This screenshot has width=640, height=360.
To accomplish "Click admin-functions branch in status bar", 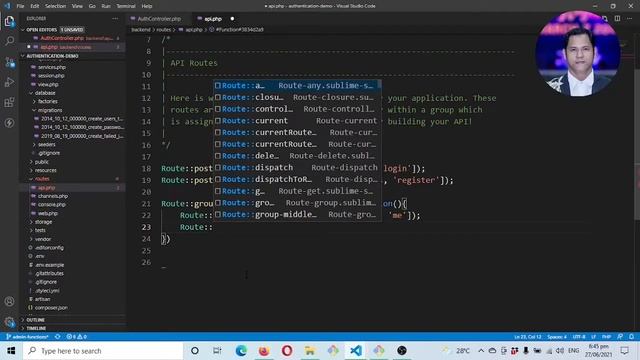I will (27, 337).
